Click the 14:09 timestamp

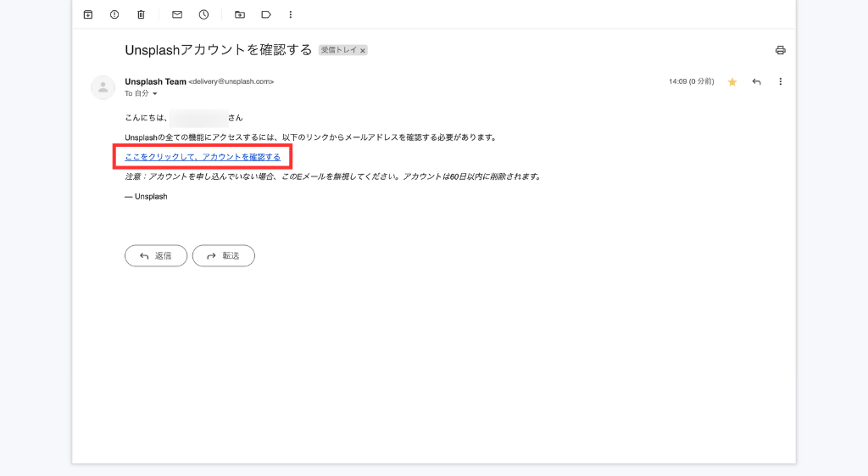coord(692,81)
